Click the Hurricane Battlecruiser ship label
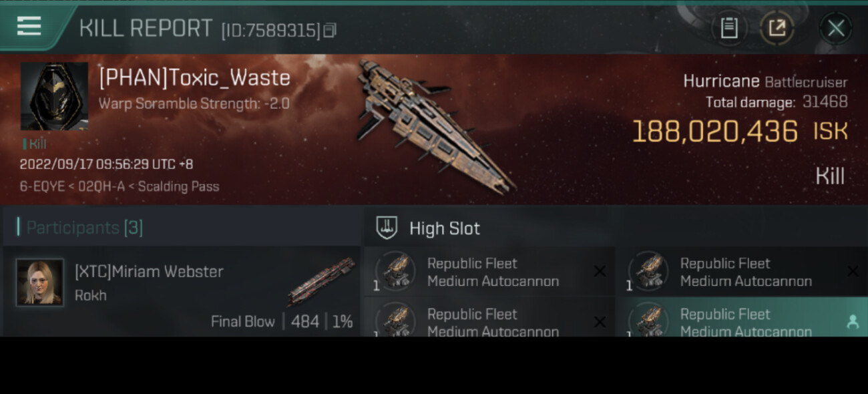This screenshot has width=868, height=394. click(x=765, y=82)
